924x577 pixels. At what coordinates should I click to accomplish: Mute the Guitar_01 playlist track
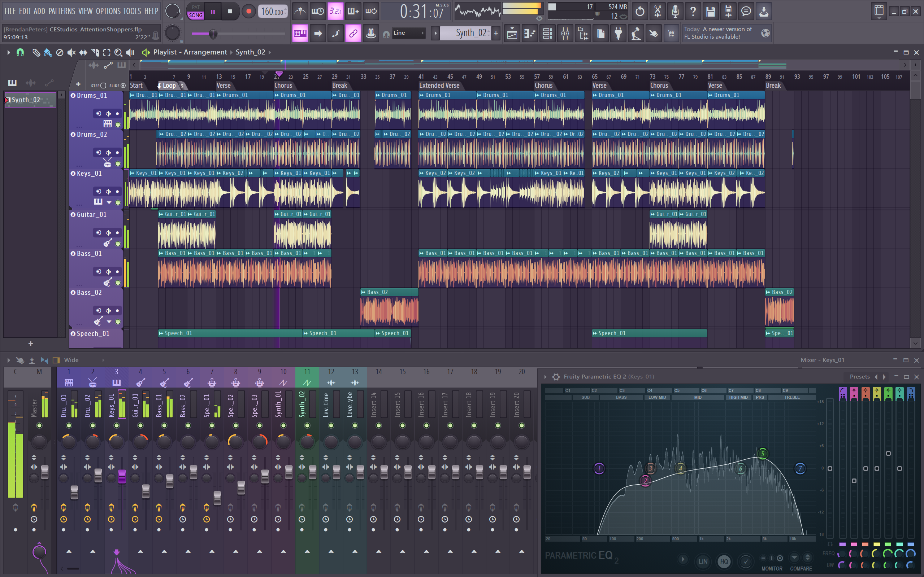pos(108,232)
